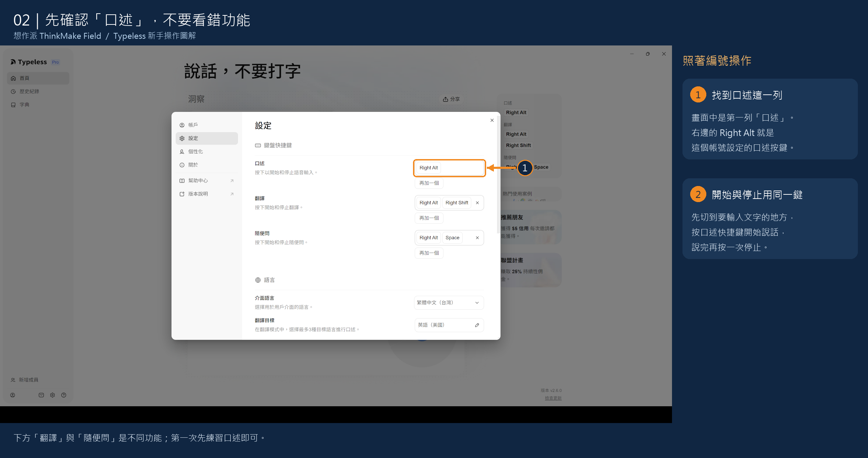Click 再加一個 under 翻譯 shortcut
Viewport: 868px width, 458px height.
click(x=429, y=218)
